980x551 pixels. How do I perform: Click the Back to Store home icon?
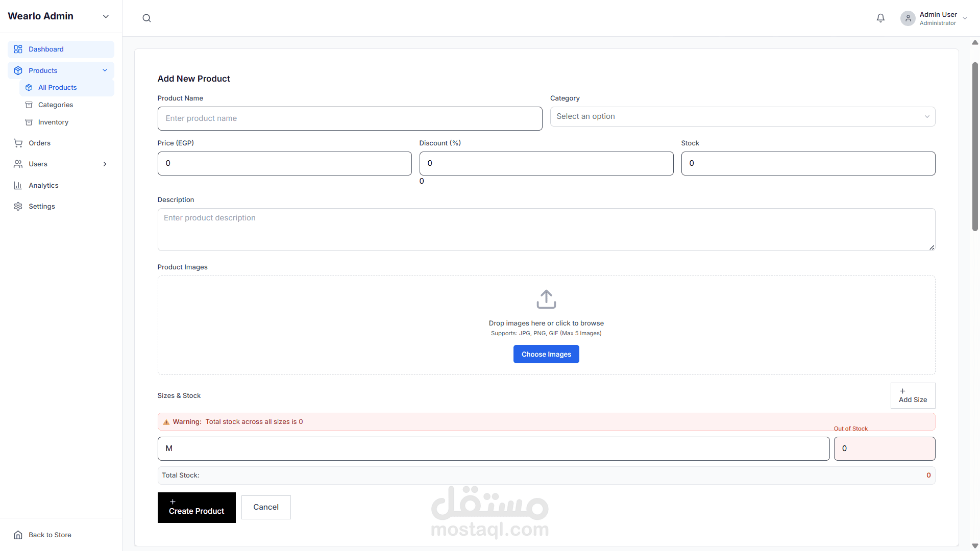pos(18,535)
